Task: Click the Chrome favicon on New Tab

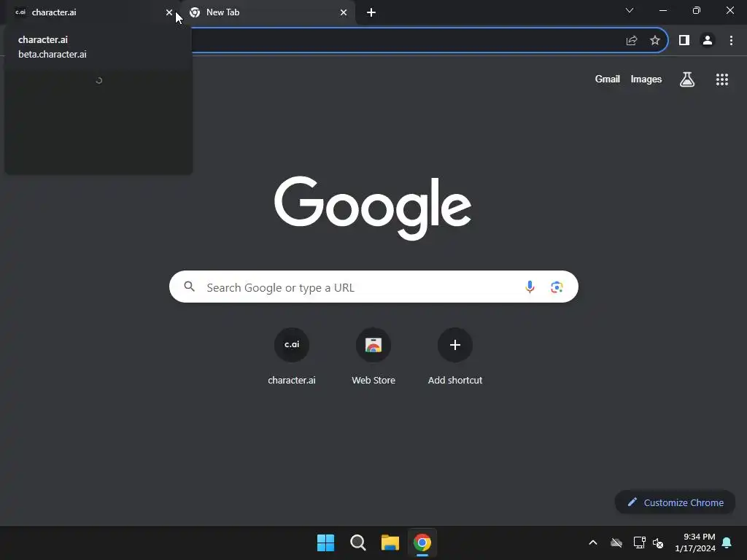Action: (x=195, y=12)
